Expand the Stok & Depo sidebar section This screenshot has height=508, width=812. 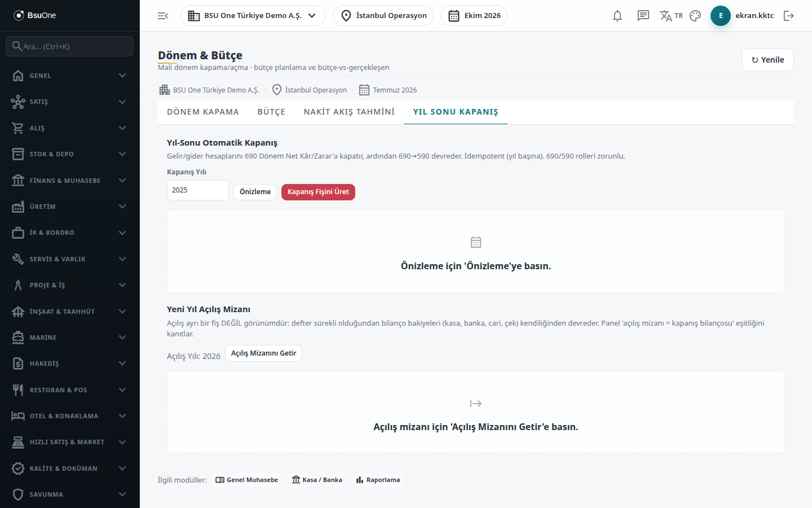70,154
